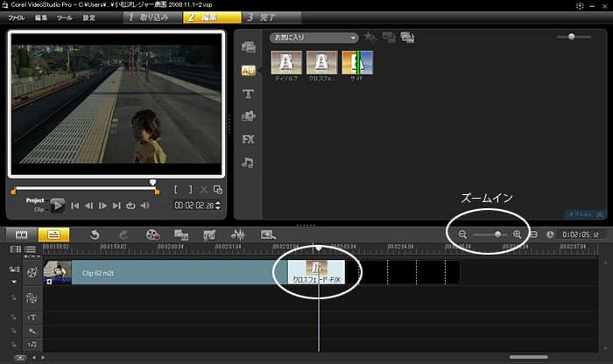Open the system volume control
The height and width of the screenshot is (364, 613).
point(145,206)
